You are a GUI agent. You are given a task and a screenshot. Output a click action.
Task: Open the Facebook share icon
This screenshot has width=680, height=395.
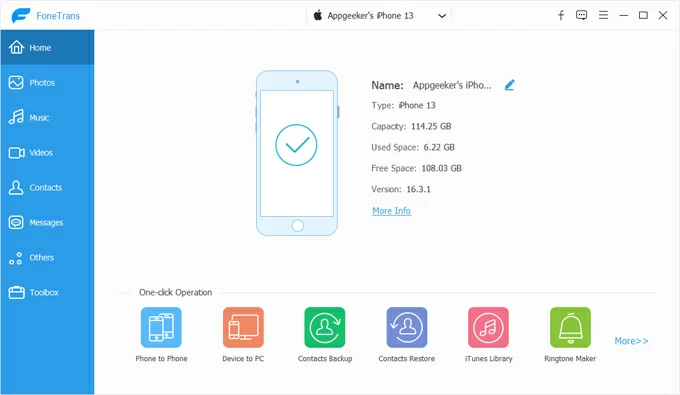coord(561,16)
